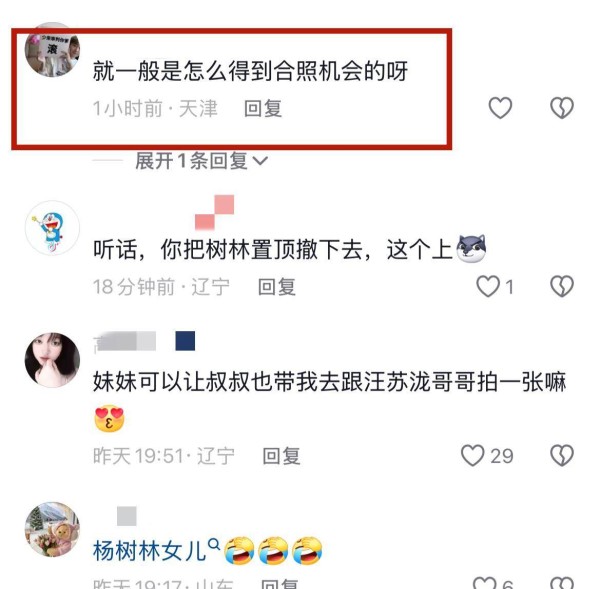Dislike the Tianjin comment with broken heart
600x589 pixels.
click(562, 108)
